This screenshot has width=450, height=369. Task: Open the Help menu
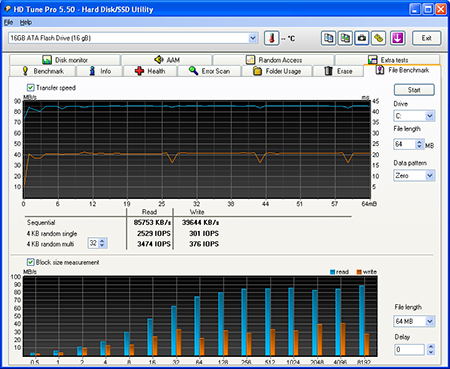(26, 22)
